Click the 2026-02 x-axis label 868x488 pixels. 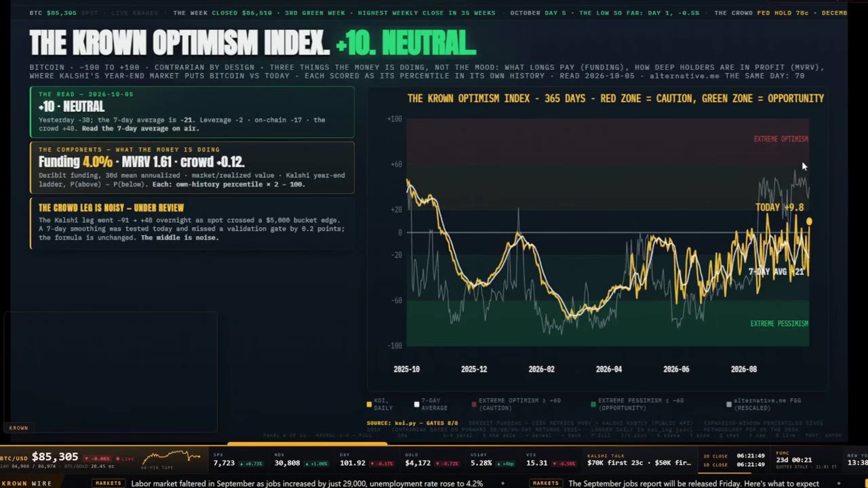[x=541, y=369]
